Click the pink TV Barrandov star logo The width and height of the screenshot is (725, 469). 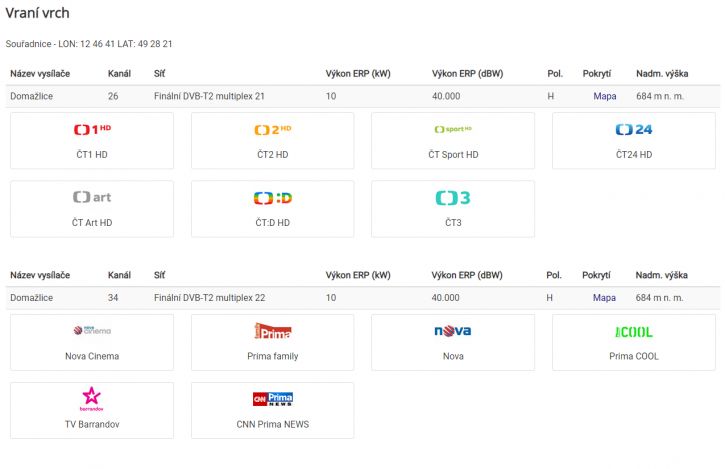(x=92, y=399)
